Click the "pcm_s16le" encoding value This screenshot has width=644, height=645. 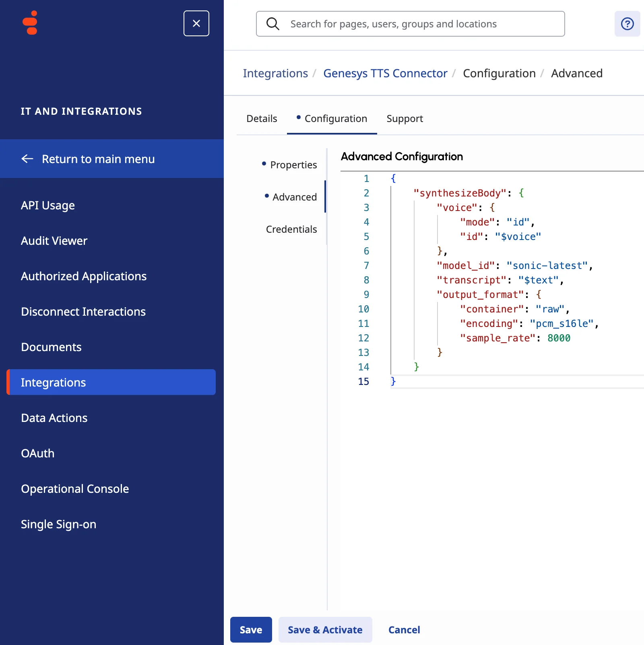(x=562, y=324)
